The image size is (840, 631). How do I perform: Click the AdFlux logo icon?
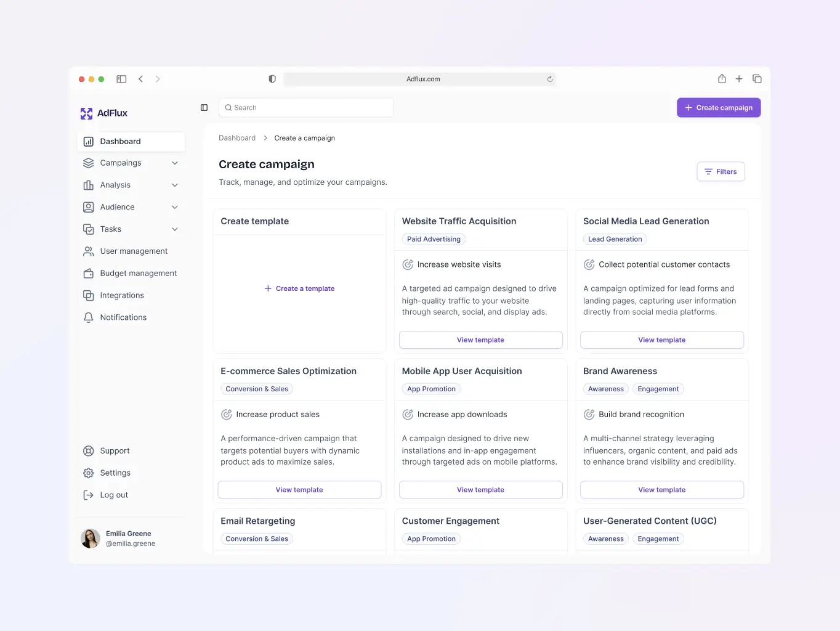pyautogui.click(x=86, y=113)
